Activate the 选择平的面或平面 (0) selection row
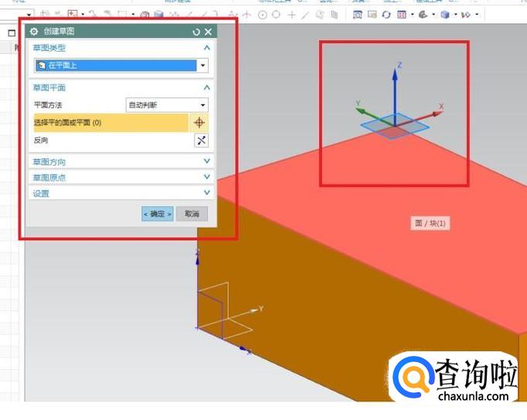 111,123
